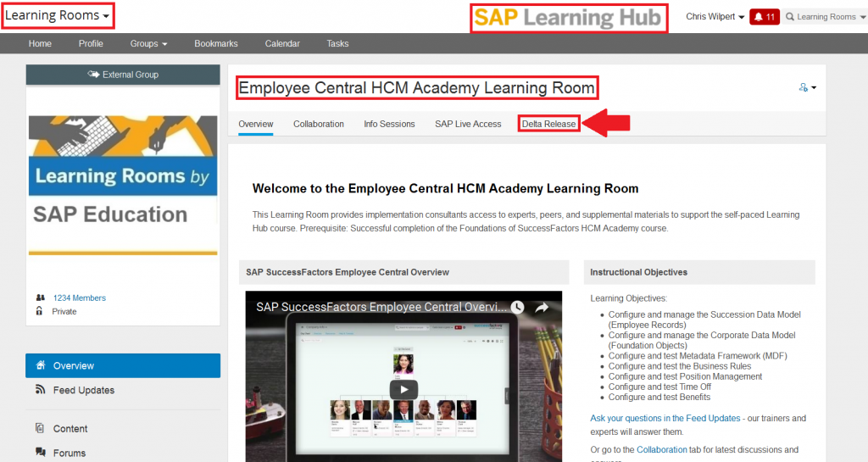Viewport: 868px width, 462px height.
Task: Expand the Groups menu
Action: click(148, 44)
